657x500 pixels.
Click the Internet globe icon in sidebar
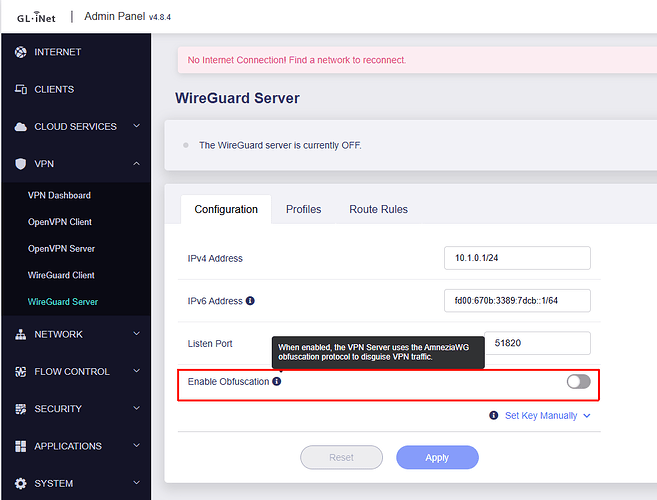coord(21,52)
